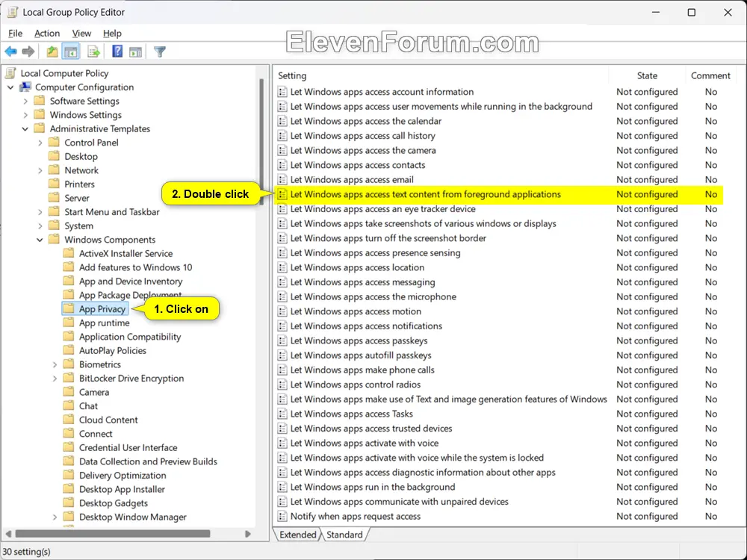Click the Filter funnel toolbar icon
This screenshot has width=747, height=560.
(x=160, y=52)
